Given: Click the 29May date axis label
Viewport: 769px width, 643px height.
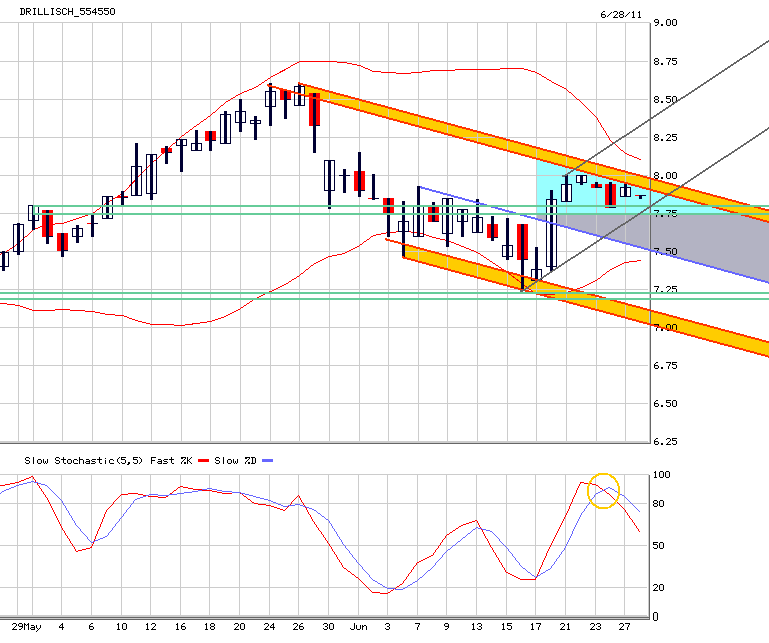Looking at the screenshot, I should click(26, 627).
